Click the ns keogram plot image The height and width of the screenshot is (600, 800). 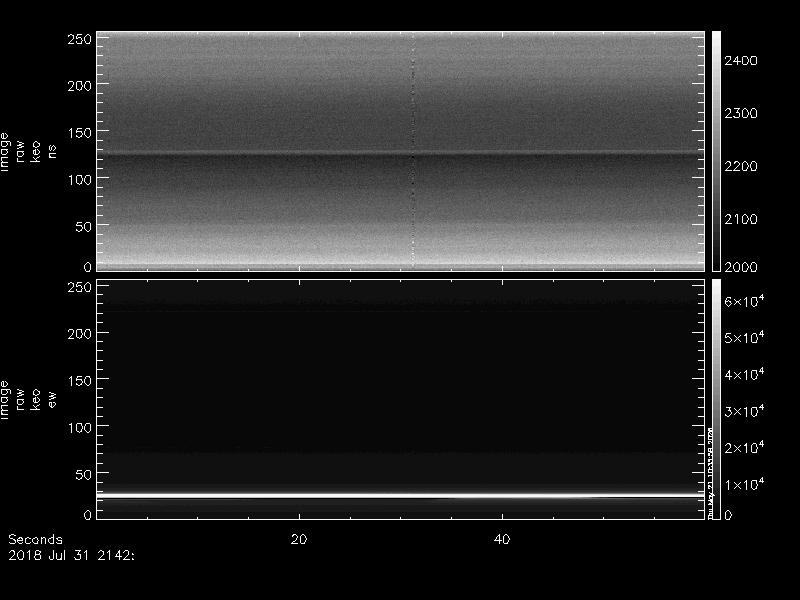(401, 151)
